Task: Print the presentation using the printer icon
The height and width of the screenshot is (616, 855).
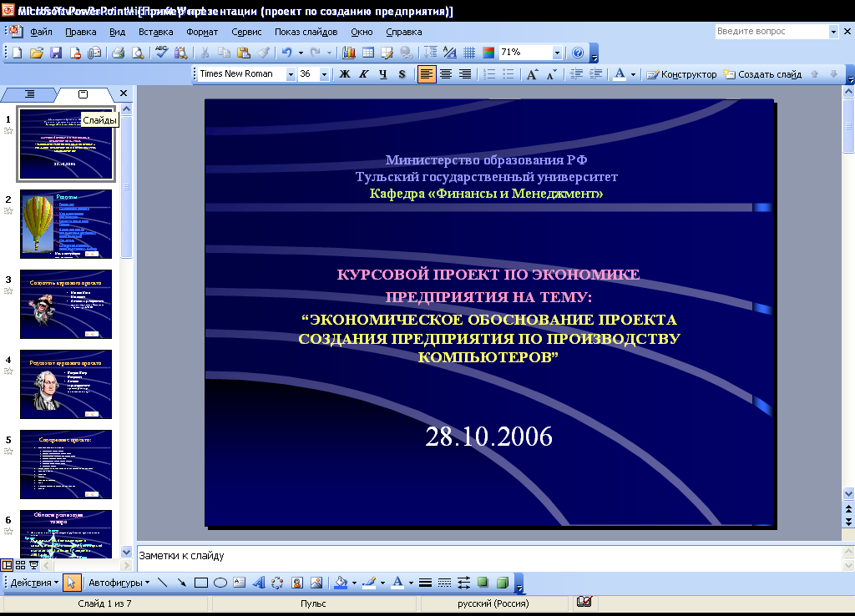Action: [119, 53]
